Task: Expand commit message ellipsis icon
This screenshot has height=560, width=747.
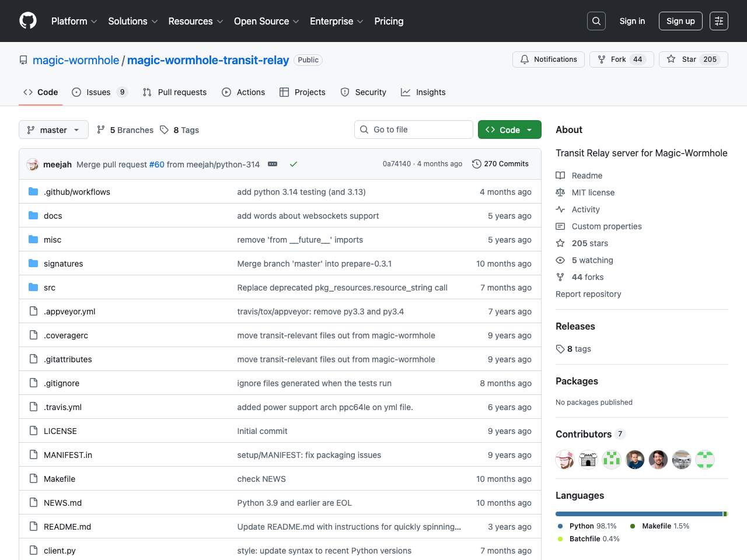Action: 273,164
